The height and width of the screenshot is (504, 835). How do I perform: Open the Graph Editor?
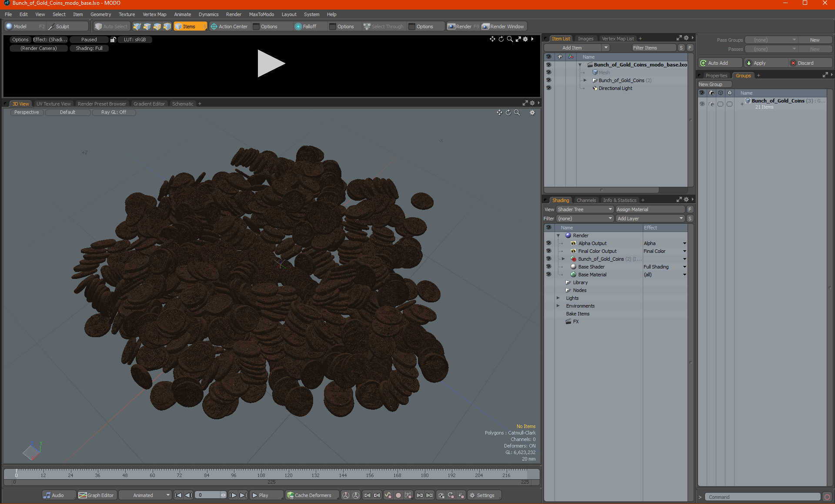pyautogui.click(x=97, y=495)
